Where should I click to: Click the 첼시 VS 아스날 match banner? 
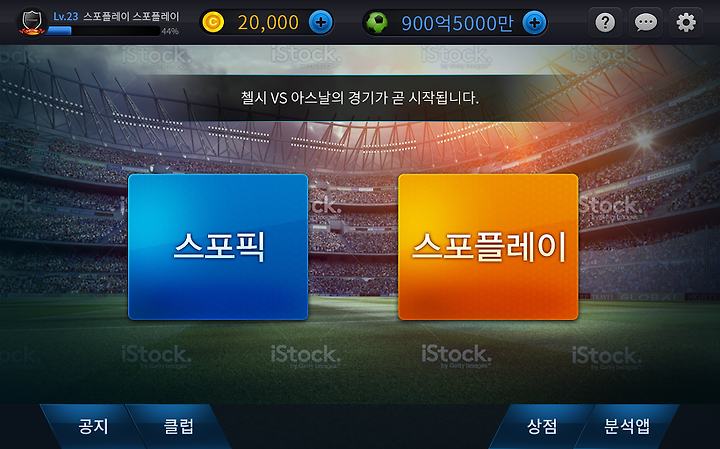point(360,98)
